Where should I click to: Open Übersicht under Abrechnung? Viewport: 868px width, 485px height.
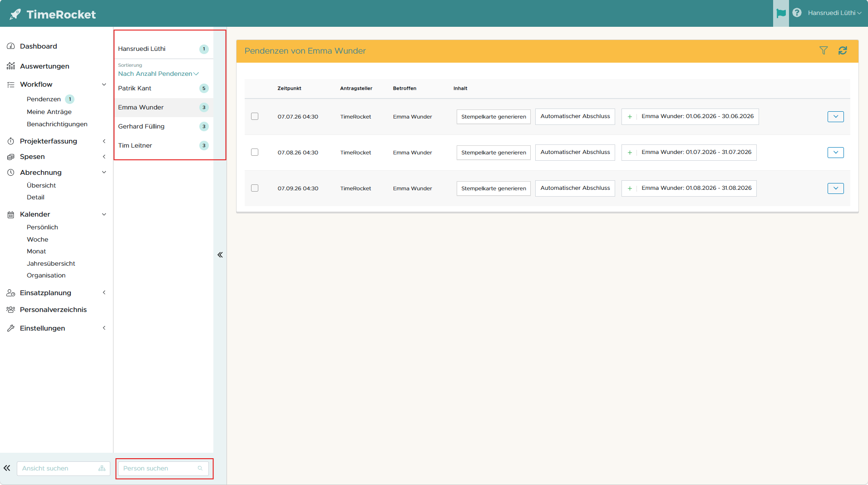pyautogui.click(x=41, y=185)
